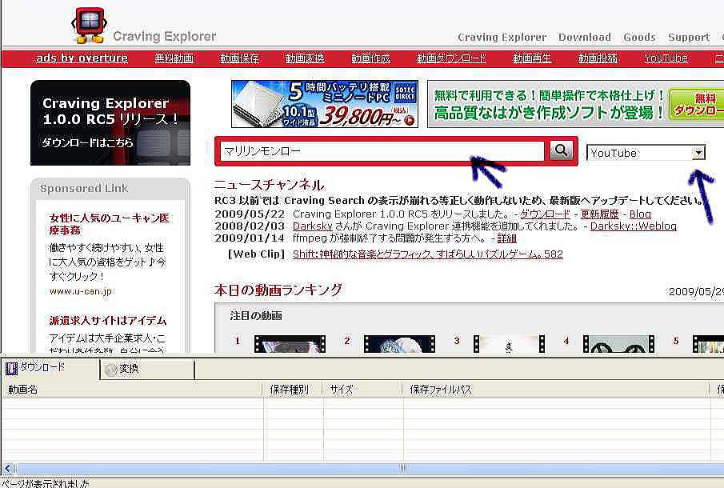Click the 本日の動画ランキング heading

click(x=278, y=290)
